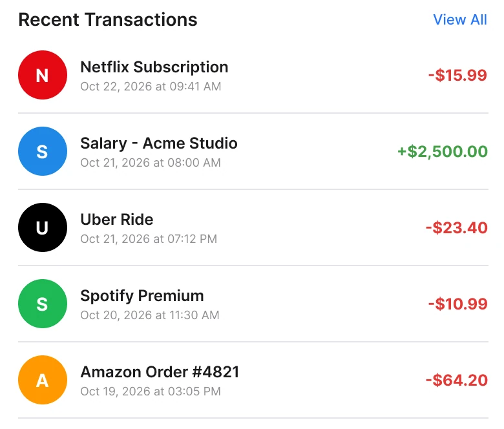Click the -$64.20 Amazon amount
This screenshot has height=429, width=504.
457,380
